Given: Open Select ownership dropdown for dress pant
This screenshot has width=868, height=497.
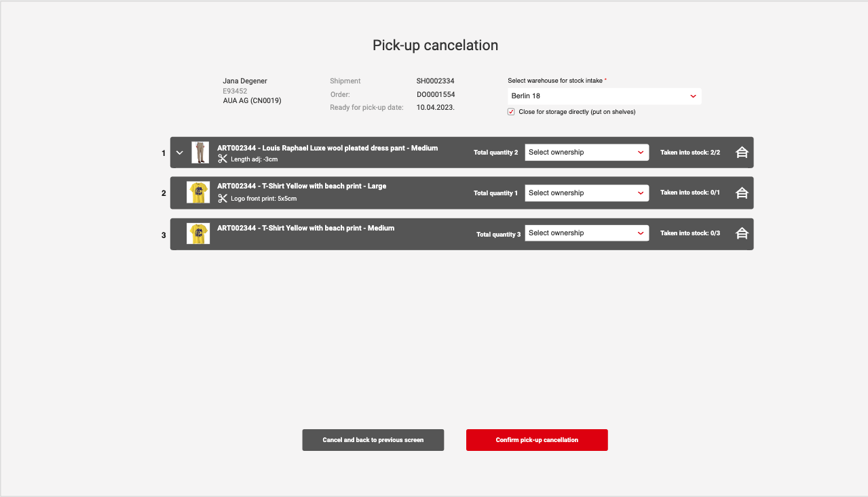Looking at the screenshot, I should pos(586,153).
